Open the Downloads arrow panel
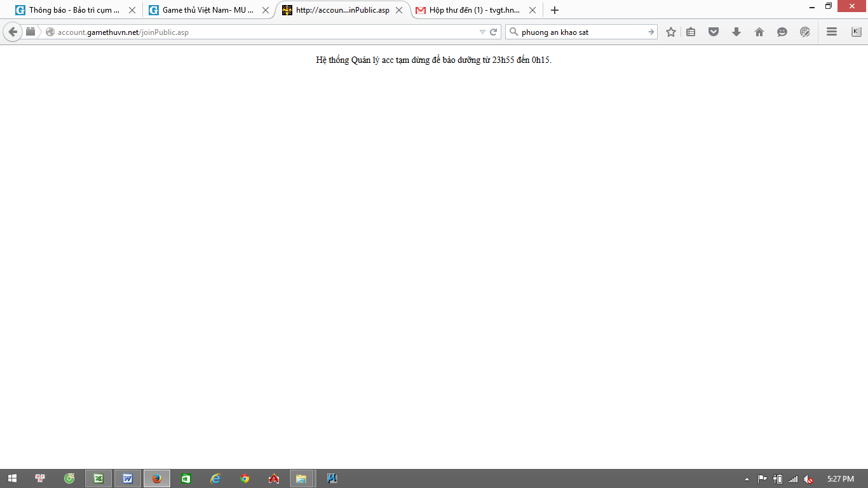 [736, 32]
